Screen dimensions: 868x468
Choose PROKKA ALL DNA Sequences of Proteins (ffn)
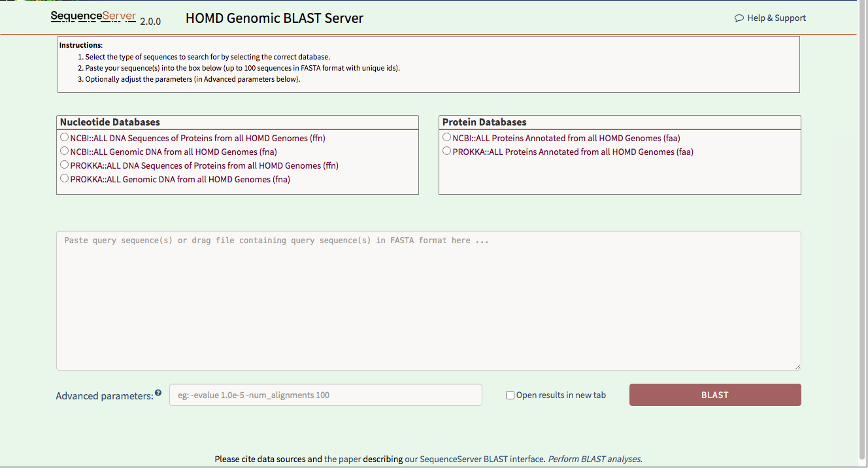pyautogui.click(x=64, y=165)
